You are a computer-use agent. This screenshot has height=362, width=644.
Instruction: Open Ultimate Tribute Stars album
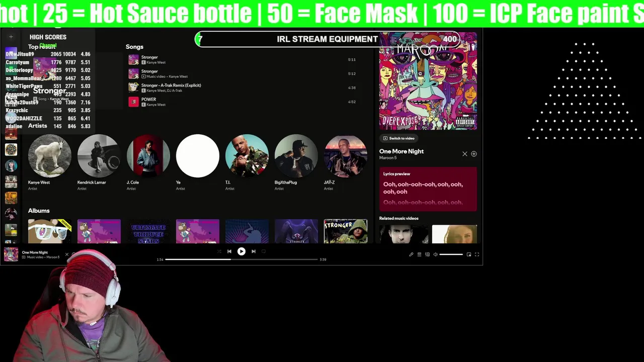click(x=148, y=231)
